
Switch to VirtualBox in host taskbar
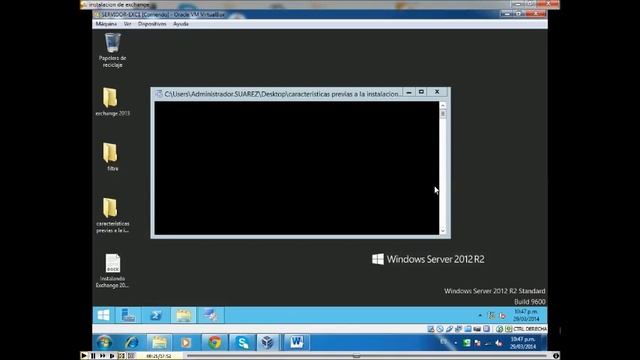pos(267,342)
